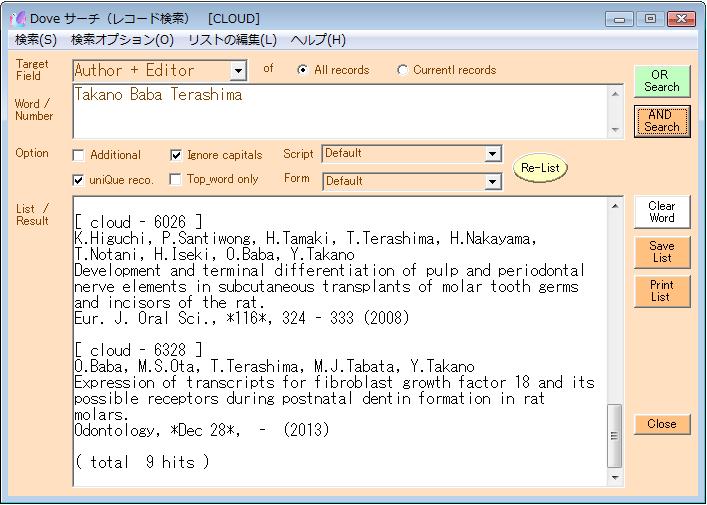Viewport: 707px width, 505px height.
Task: Click in the search word input field
Action: (340, 110)
